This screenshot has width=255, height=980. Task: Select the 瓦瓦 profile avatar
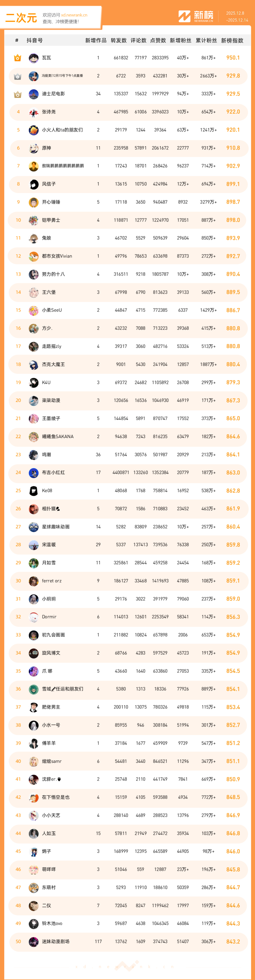34,58
